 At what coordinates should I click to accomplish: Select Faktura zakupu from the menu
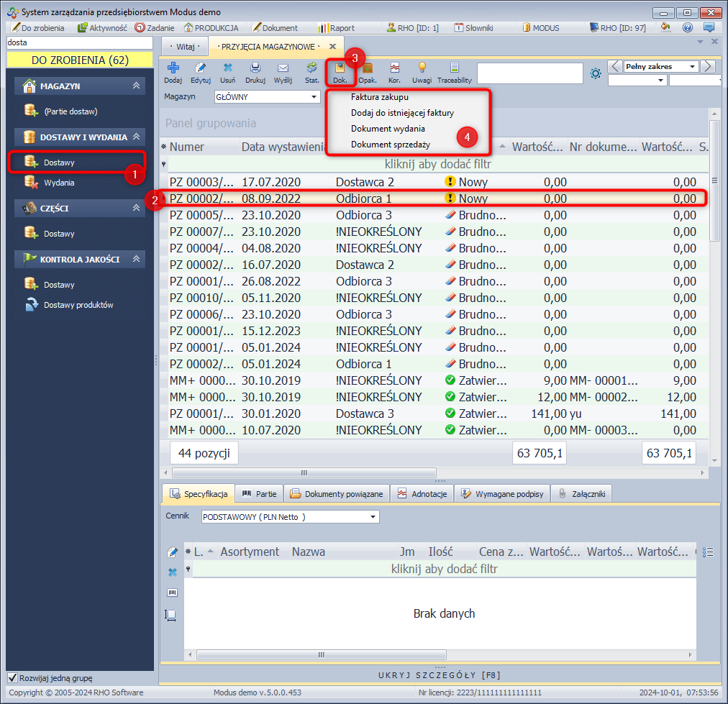pos(379,97)
